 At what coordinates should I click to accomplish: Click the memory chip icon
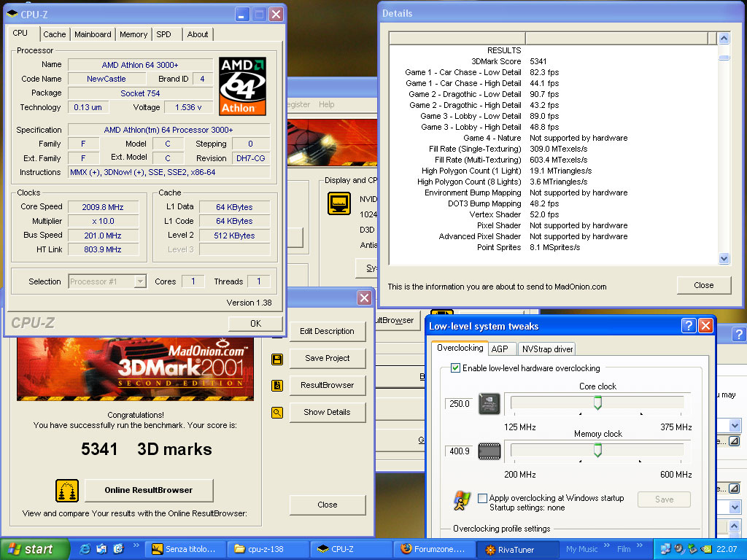489,451
